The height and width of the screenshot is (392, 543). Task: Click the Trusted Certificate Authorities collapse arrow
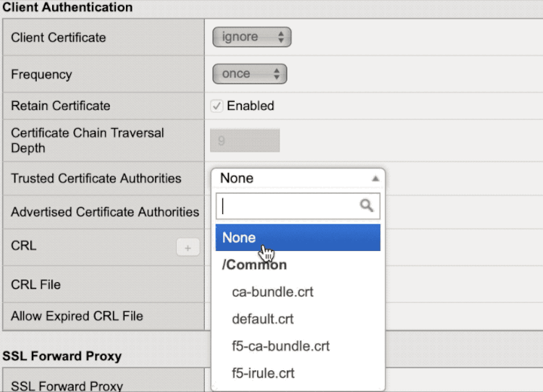click(x=375, y=179)
